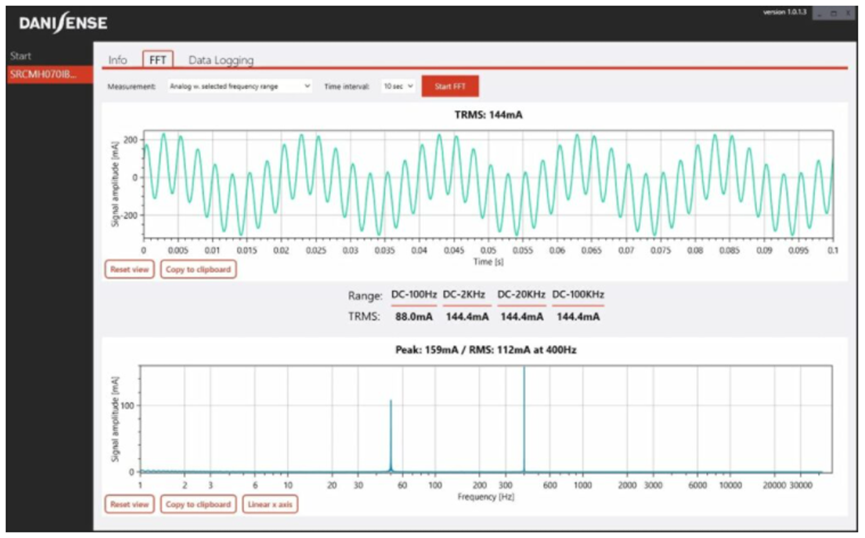Switch to the Info tab

click(118, 60)
